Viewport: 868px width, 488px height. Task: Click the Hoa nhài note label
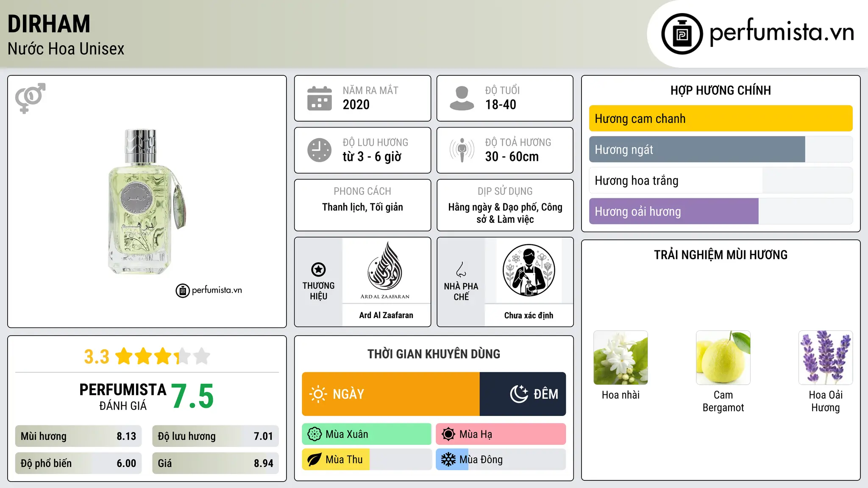point(621,395)
